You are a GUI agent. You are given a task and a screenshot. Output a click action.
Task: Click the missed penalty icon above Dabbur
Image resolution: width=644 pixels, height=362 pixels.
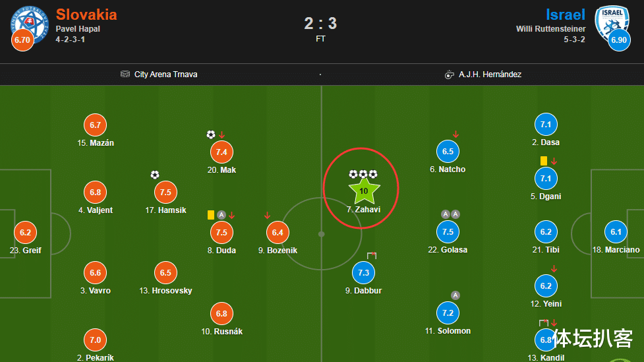click(x=372, y=256)
